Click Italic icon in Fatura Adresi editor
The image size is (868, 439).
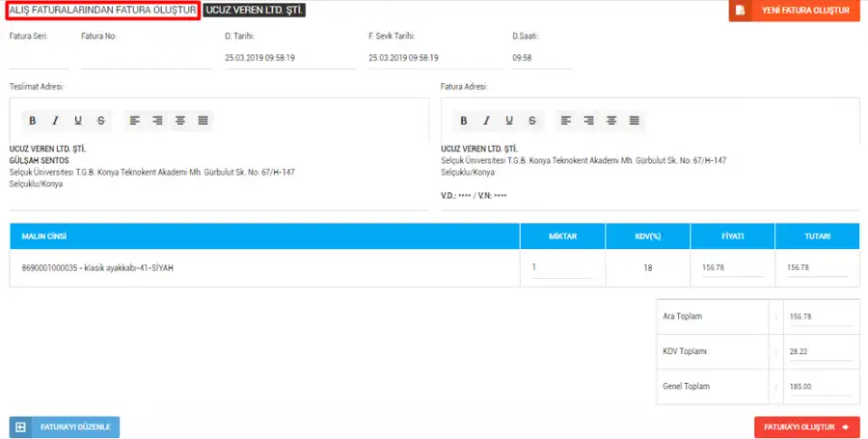[487, 121]
